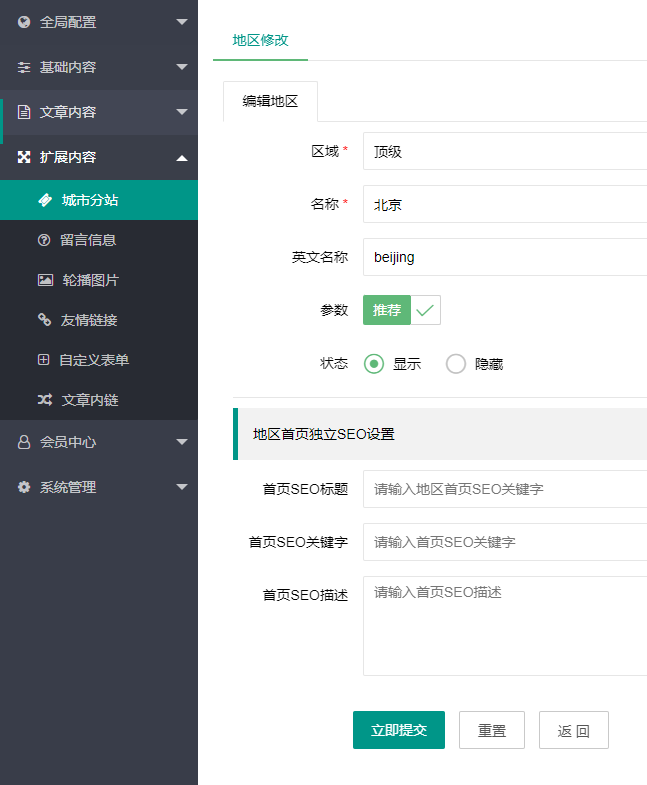Toggle the 推荐 parameter checkbox
The height and width of the screenshot is (785, 647).
401,310
